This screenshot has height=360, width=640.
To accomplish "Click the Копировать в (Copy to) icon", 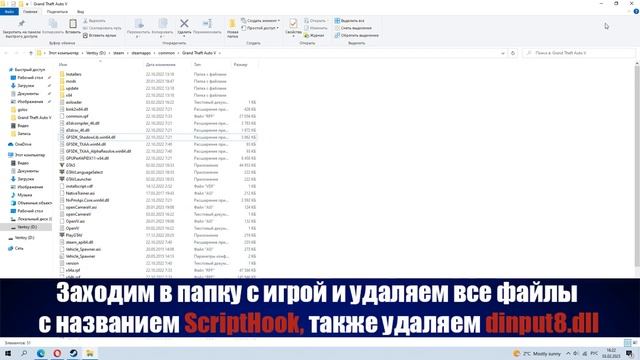I will click(x=162, y=24).
